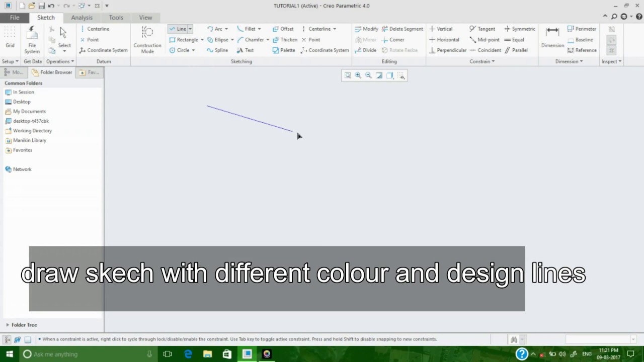644x362 pixels.
Task: Apply the Vertical constraint
Action: pyautogui.click(x=441, y=29)
